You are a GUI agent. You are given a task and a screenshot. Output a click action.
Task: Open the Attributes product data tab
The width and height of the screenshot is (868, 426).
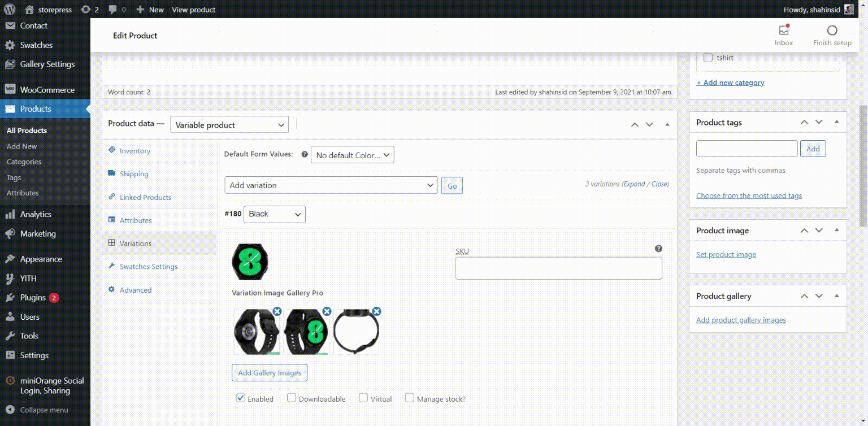coord(136,220)
